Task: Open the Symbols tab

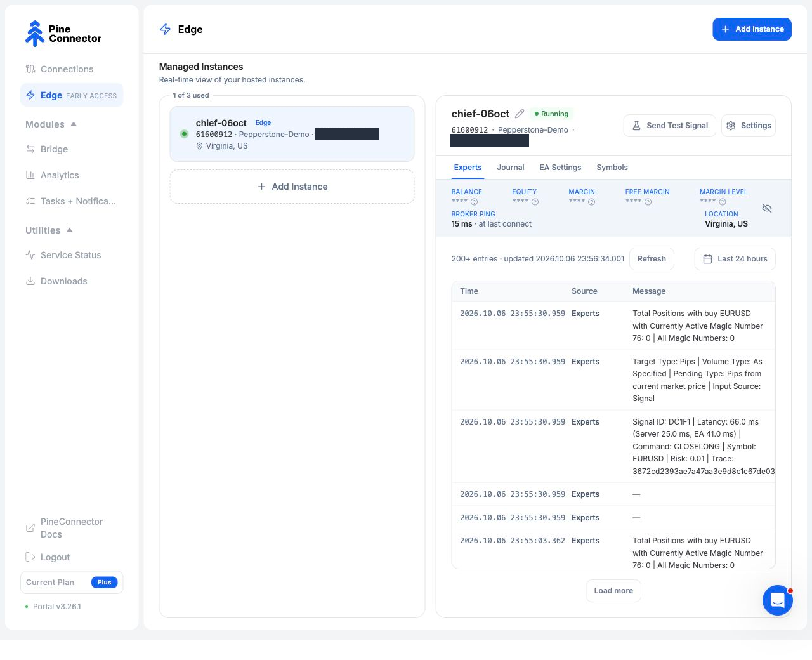Action: 612,168
